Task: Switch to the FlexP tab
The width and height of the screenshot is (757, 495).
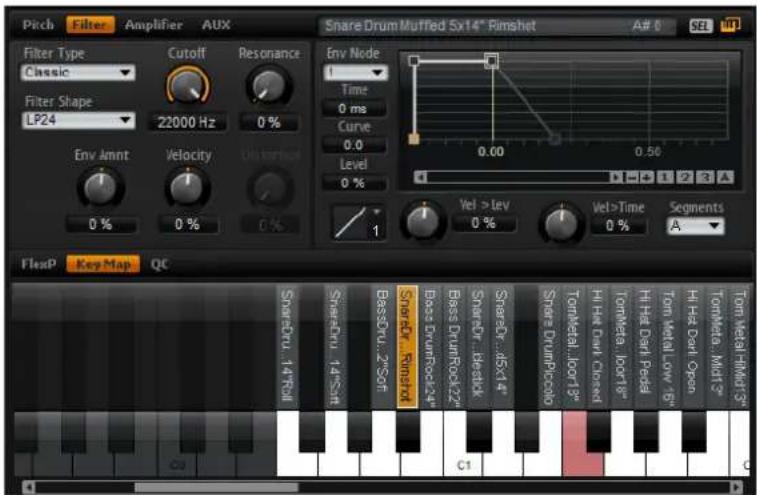Action: pyautogui.click(x=39, y=264)
